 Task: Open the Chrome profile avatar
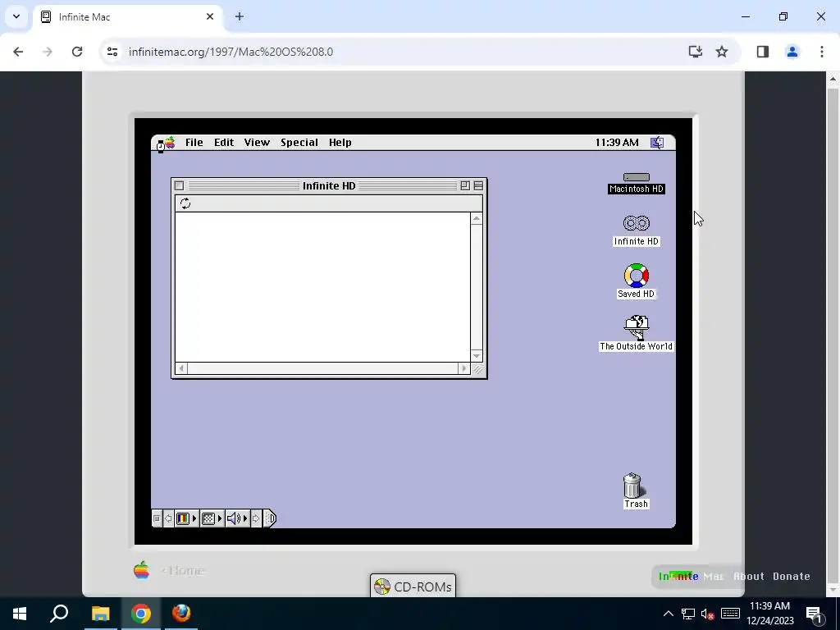(x=792, y=52)
